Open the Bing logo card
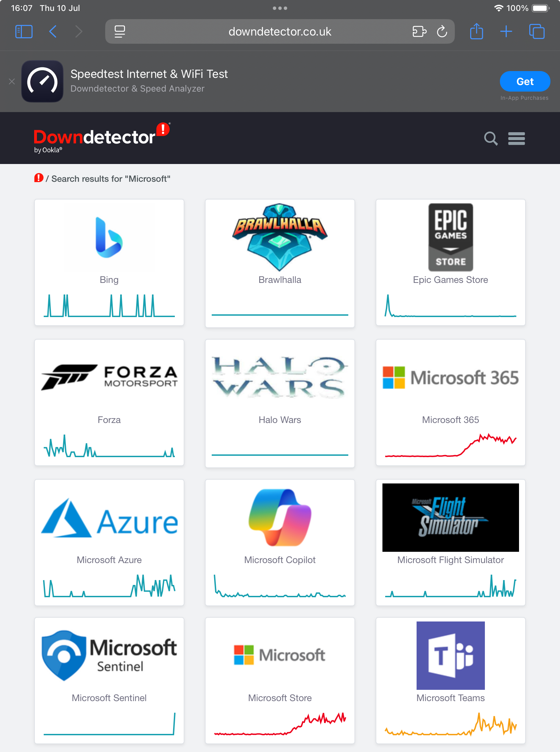Screen dimensions: 560x752 109,237
